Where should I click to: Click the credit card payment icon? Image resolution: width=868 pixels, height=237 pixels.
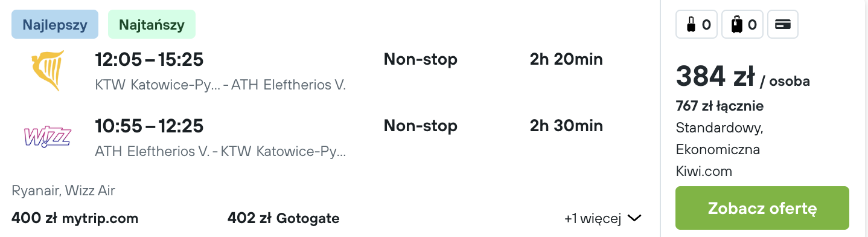[783, 25]
